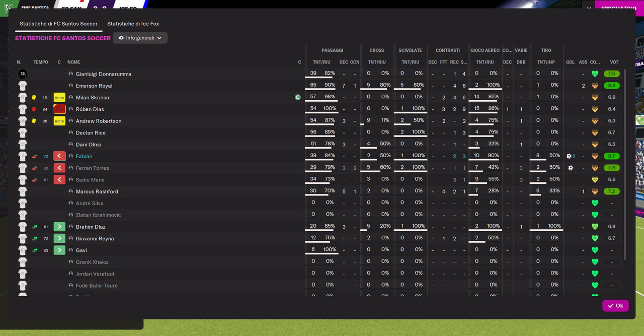Open Marcus Rashford's player profile
Screen dimensions: 644x336
[x=97, y=191]
